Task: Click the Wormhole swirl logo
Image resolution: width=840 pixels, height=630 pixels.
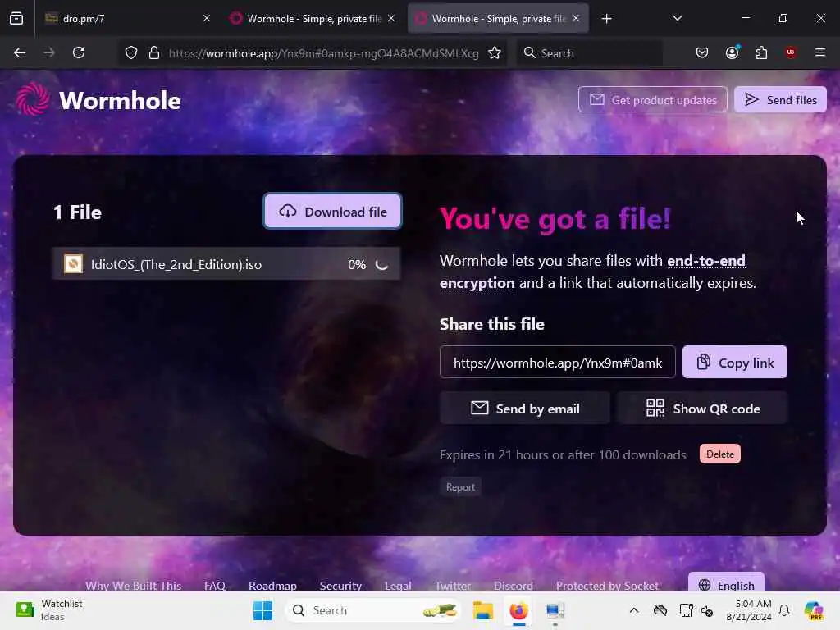Action: [x=33, y=99]
